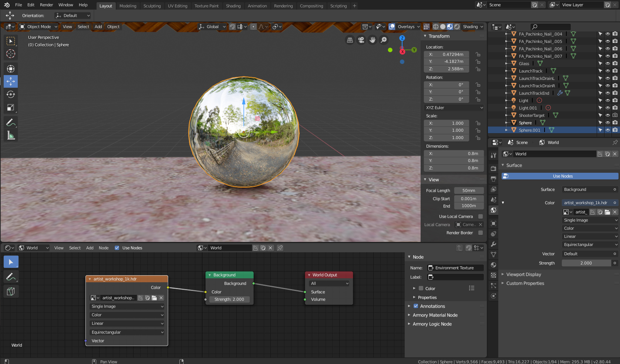Open the Modifier properties wrench tab
Image resolution: width=620 pixels, height=364 pixels.
click(493, 244)
